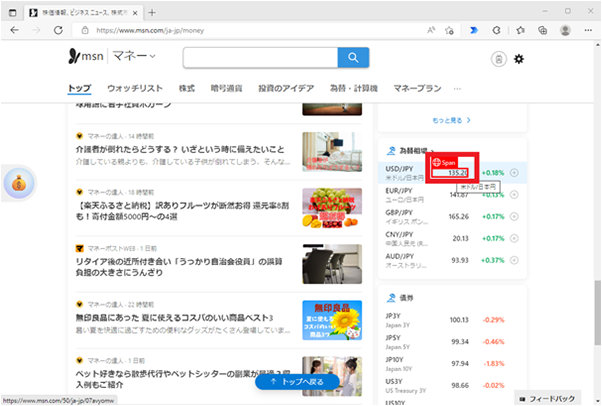Click the address bar URL
This screenshot has height=406, width=602.
[150, 30]
